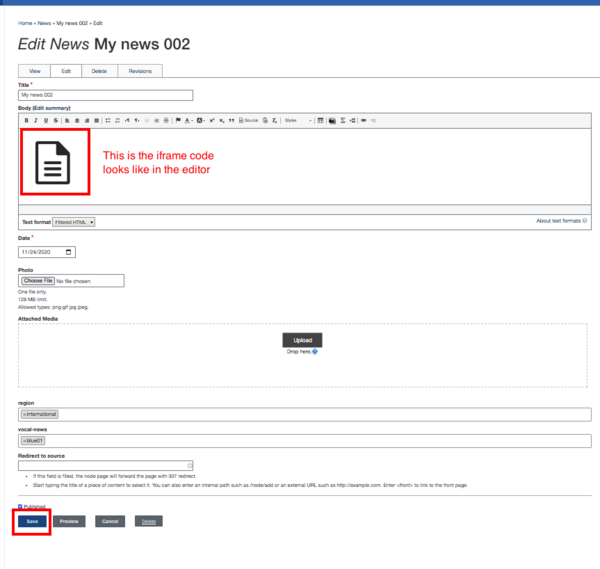This screenshot has width=600, height=569.
Task: Click the document icon in the editor body
Action: [x=54, y=162]
